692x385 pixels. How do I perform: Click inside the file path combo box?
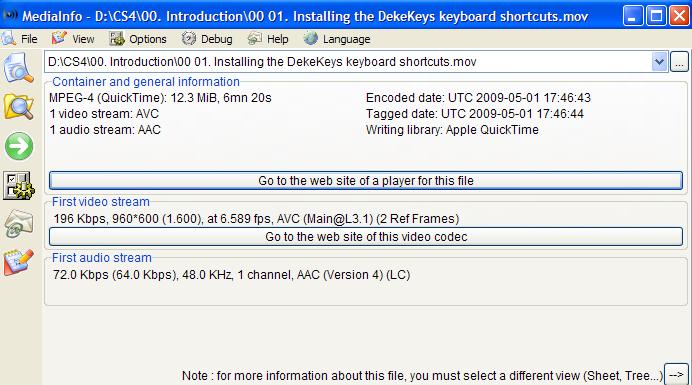[x=348, y=62]
